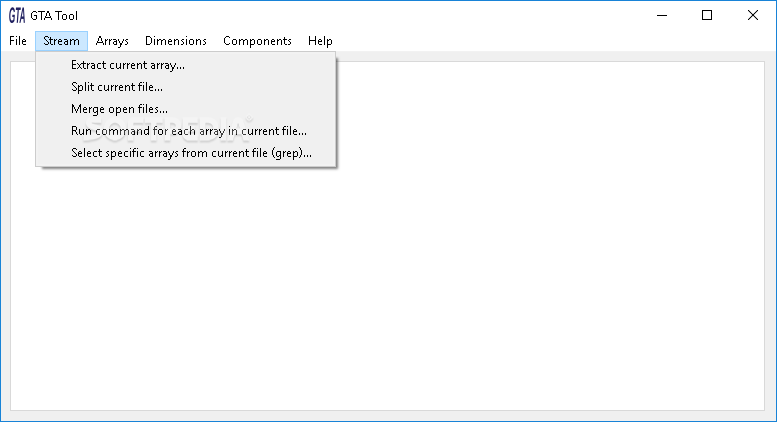This screenshot has width=777, height=422.
Task: Choose Extract current array...
Action: tap(186, 65)
